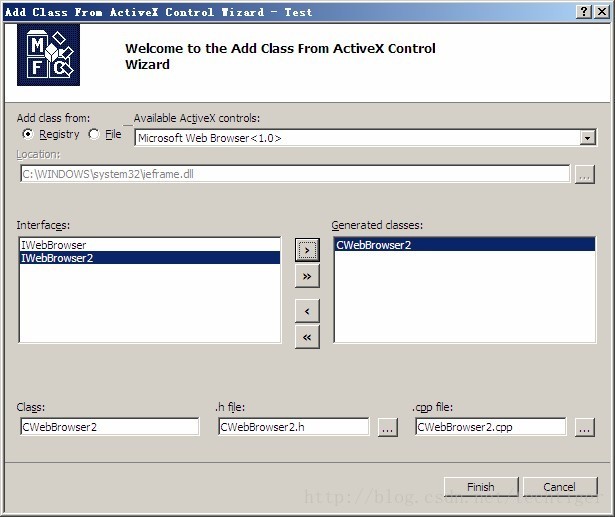Open the Available ActiveX controls dropdown
The height and width of the screenshot is (517, 615).
587,138
